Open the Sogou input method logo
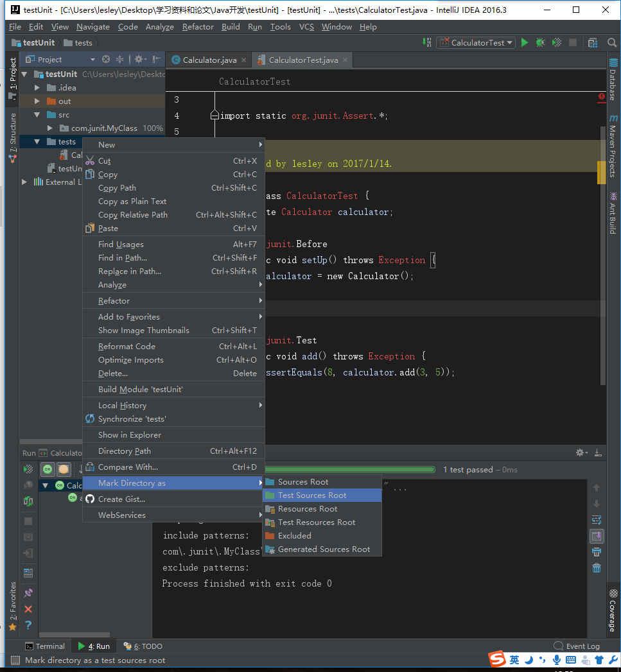 pos(498,659)
